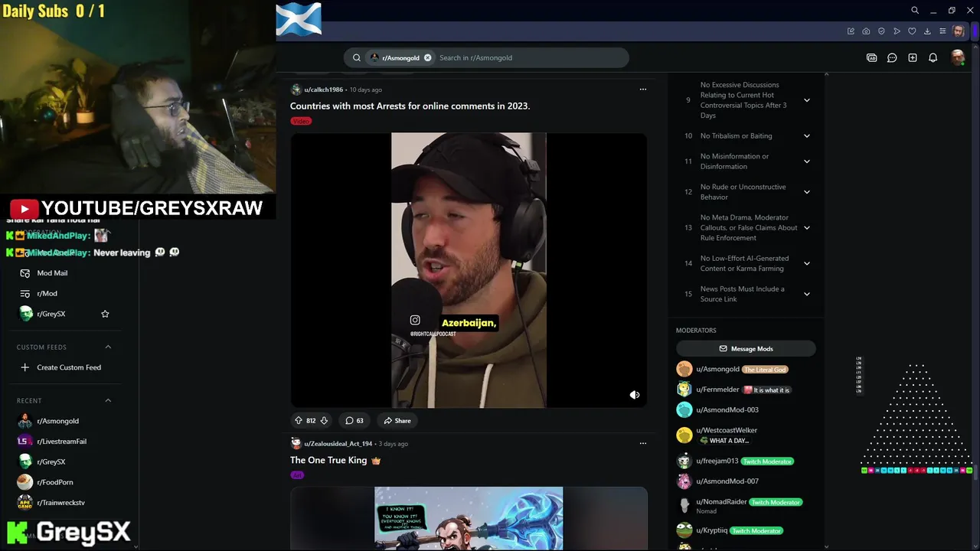Upvote the arrests video post
This screenshot has height=551, width=980.
299,420
